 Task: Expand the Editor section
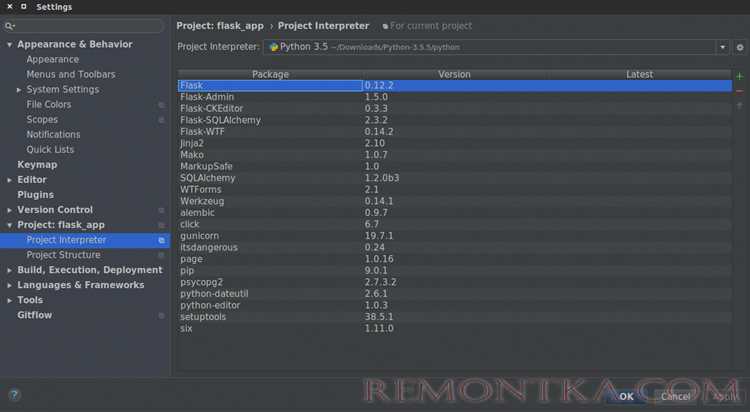tap(9, 180)
